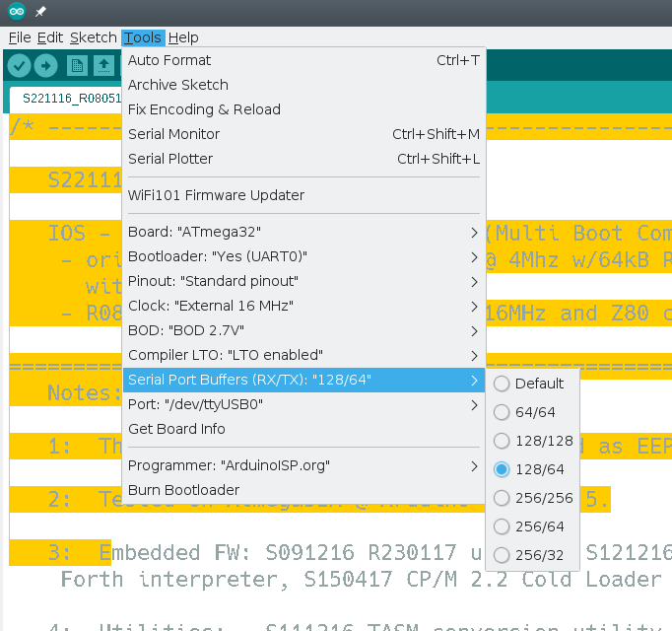Choose the 64/64 serial buffer option
Viewport: 672px width, 631px height.
coord(530,412)
